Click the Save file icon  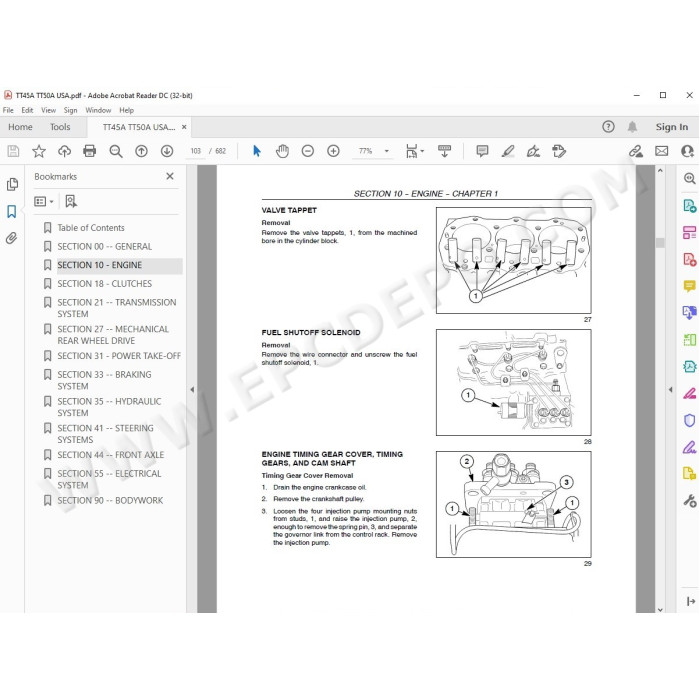click(x=13, y=151)
